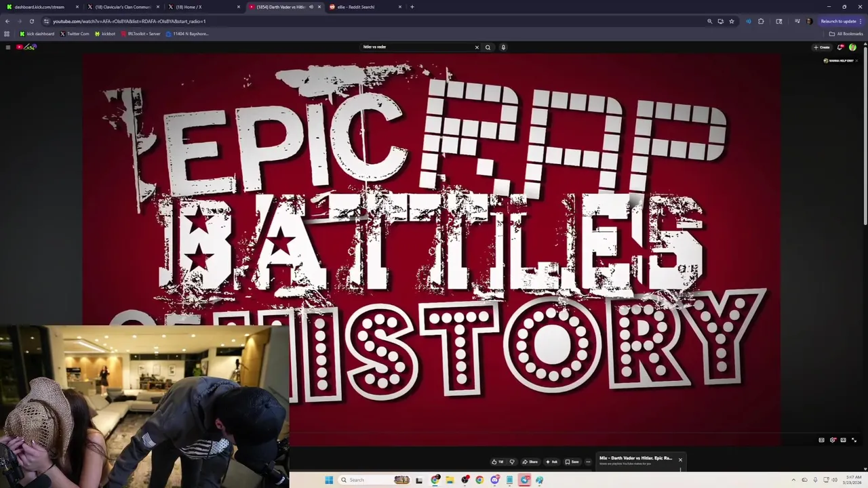The width and height of the screenshot is (868, 488).
Task: Open the IRLToolkit - Server bookmark
Action: pyautogui.click(x=141, y=33)
